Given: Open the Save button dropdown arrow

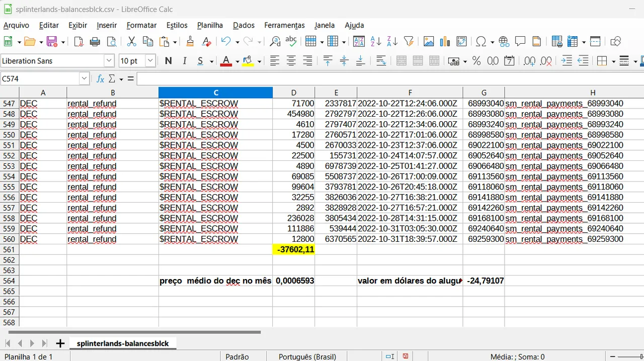Looking at the screenshot, I should (63, 42).
